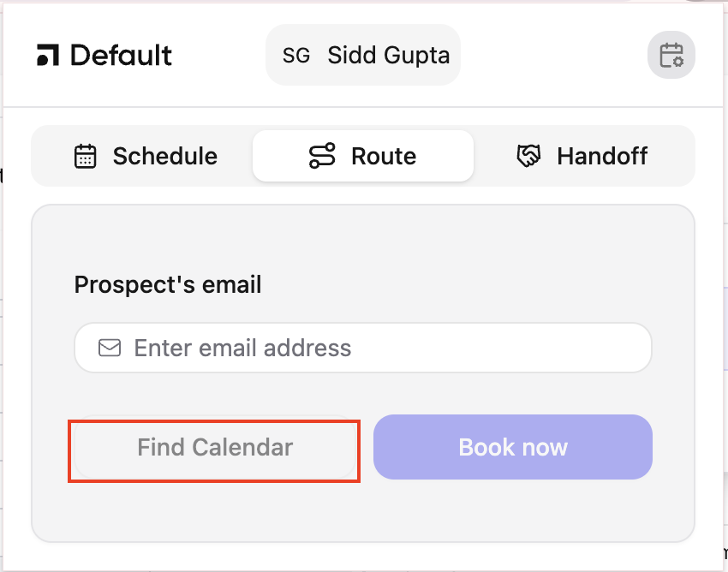The image size is (728, 572).
Task: Click the handshake icon beside Handoff
Action: [x=528, y=156]
